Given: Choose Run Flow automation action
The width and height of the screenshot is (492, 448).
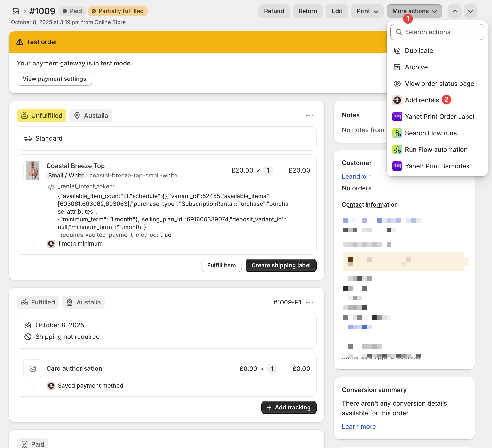Looking at the screenshot, I should tap(436, 149).
